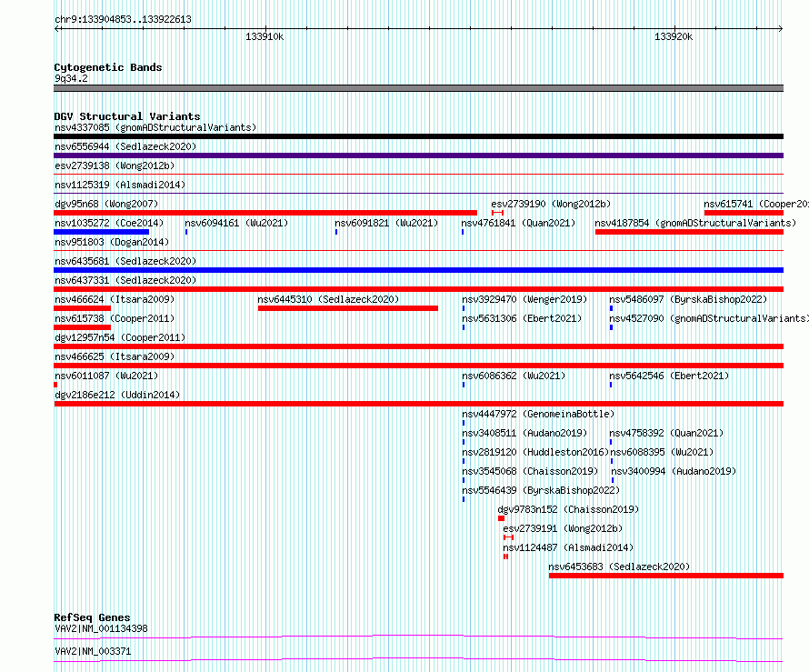The height and width of the screenshot is (672, 809).
Task: Click the blue bar under nsv1035272
Action: coord(101,232)
